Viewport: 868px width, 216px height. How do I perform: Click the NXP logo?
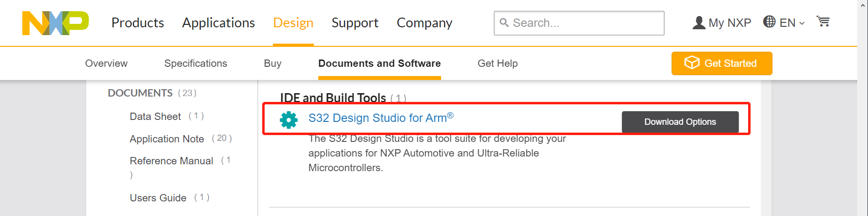pos(55,23)
